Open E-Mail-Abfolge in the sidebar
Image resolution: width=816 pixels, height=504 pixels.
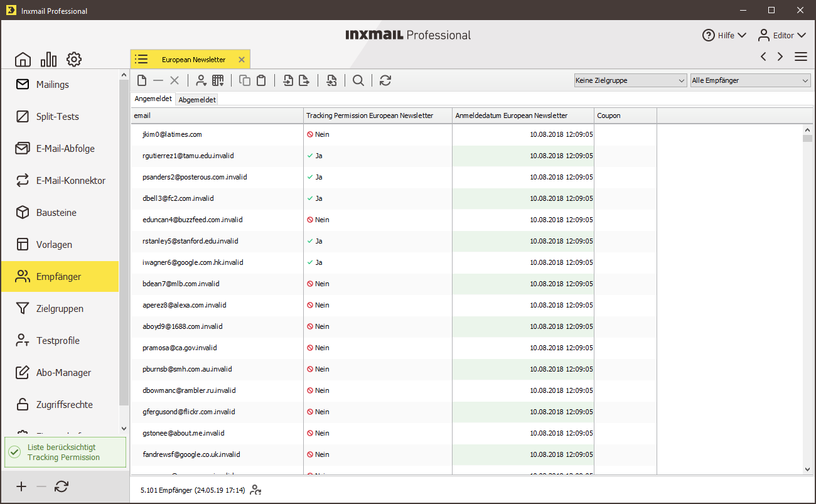click(x=60, y=149)
